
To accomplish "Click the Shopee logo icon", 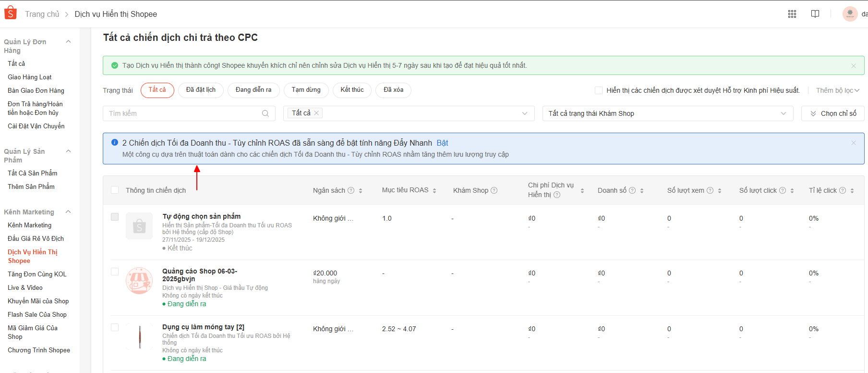I will [x=11, y=13].
